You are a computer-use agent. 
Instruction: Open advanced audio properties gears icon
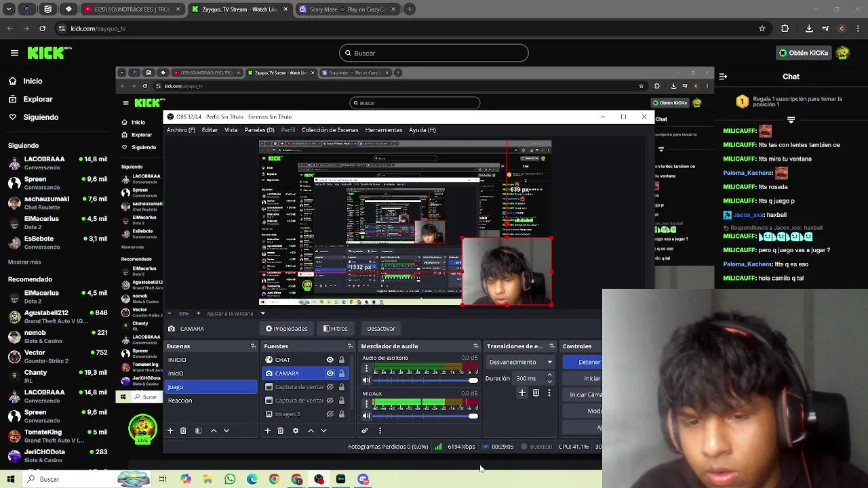(365, 430)
